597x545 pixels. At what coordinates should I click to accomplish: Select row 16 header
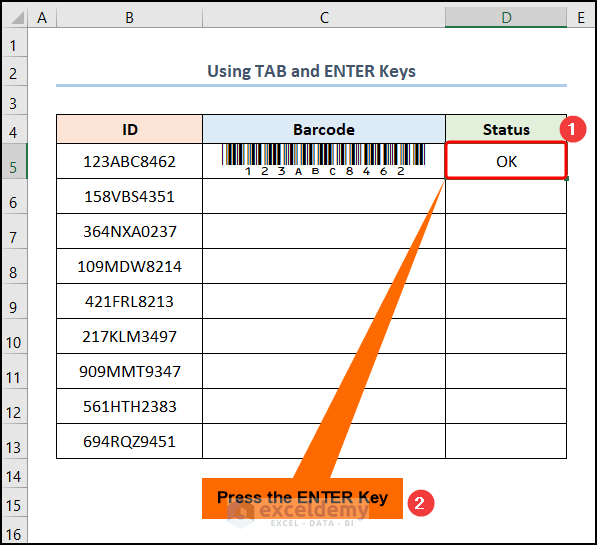click(14, 530)
